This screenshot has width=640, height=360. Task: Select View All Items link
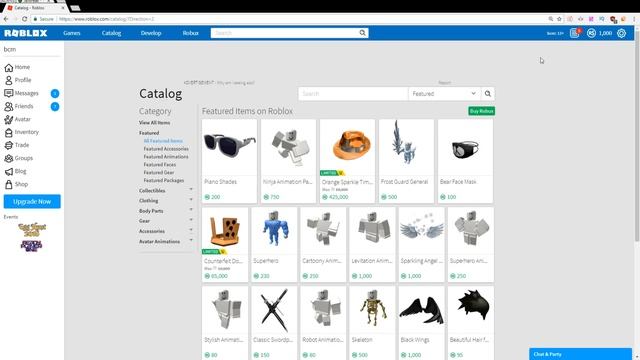[x=154, y=123]
